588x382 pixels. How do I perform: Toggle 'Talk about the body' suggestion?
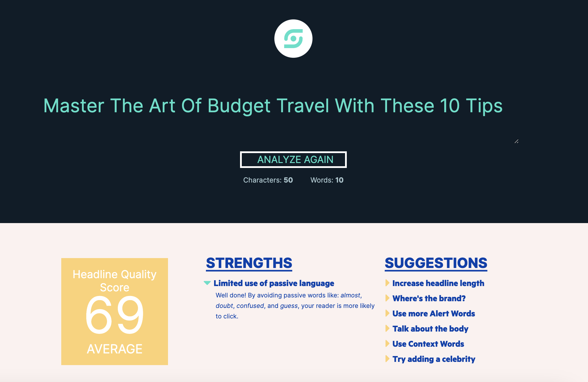pyautogui.click(x=388, y=329)
